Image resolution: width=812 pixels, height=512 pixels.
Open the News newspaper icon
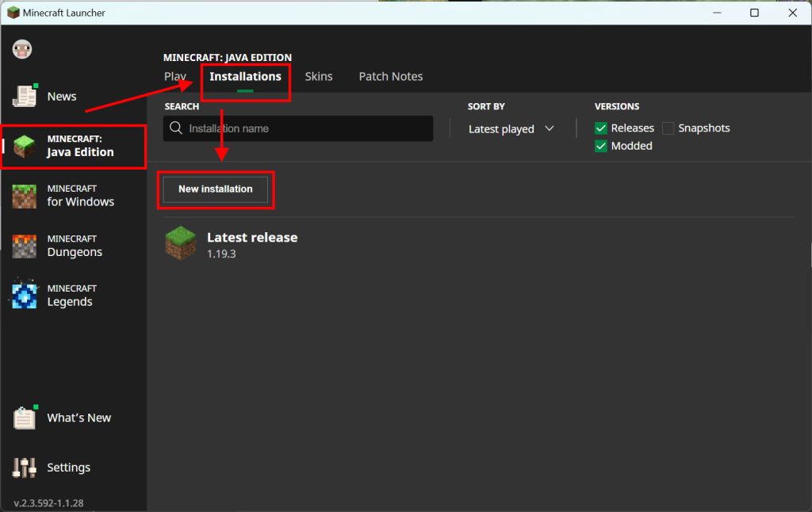25,96
